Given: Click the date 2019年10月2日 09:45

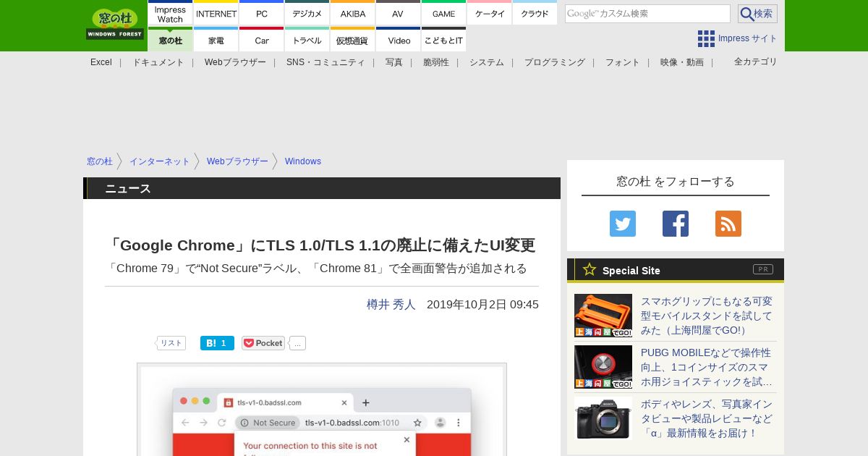Looking at the screenshot, I should 482,305.
